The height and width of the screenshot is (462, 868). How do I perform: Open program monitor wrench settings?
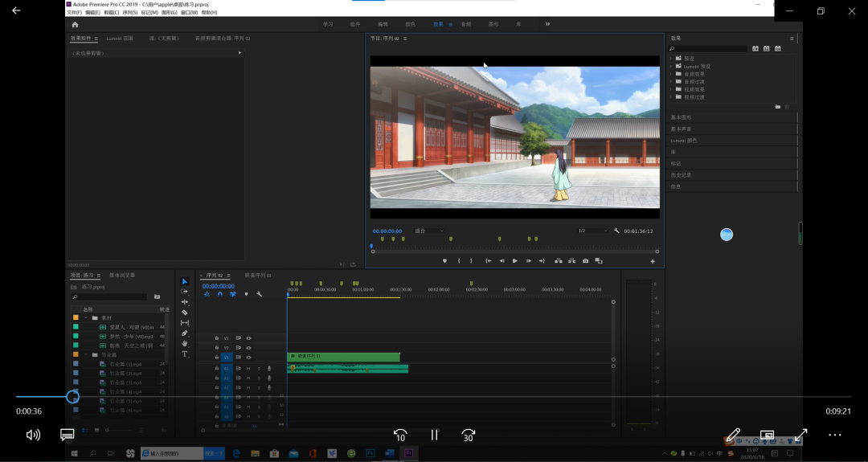(x=616, y=231)
